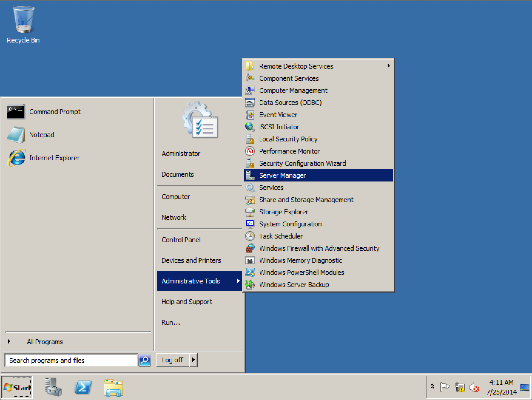Select Windows Memory Diagnostic text entry

[x=300, y=260]
